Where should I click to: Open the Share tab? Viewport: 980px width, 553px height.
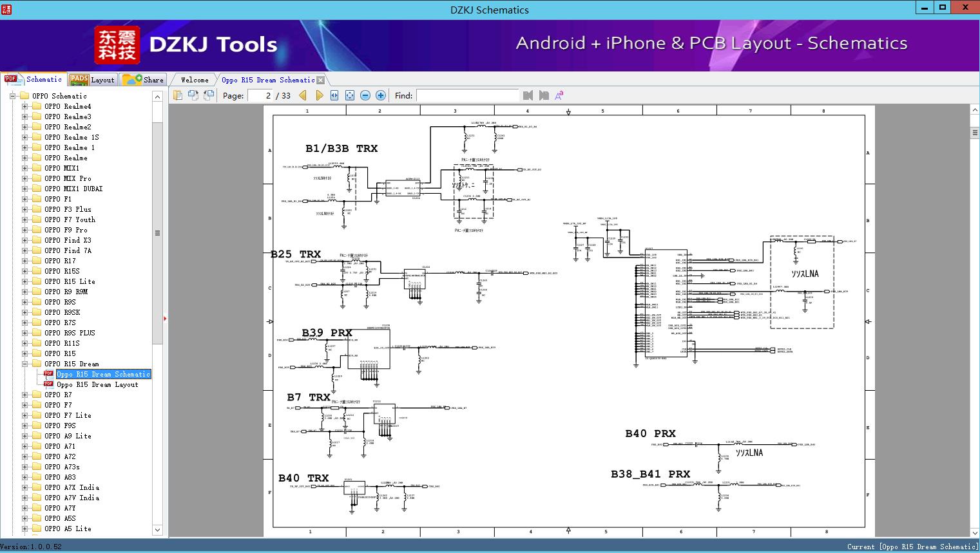tap(144, 80)
